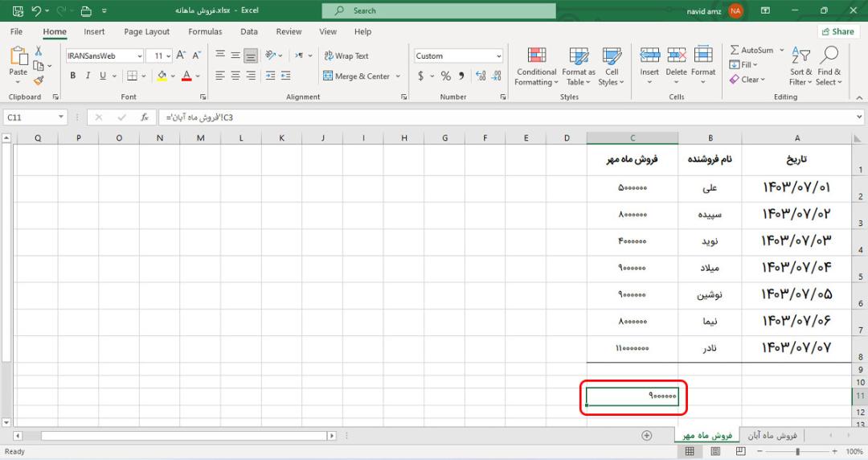This screenshot has width=868, height=460.
Task: Click the Undo arrow in the title bar
Action: click(x=36, y=10)
